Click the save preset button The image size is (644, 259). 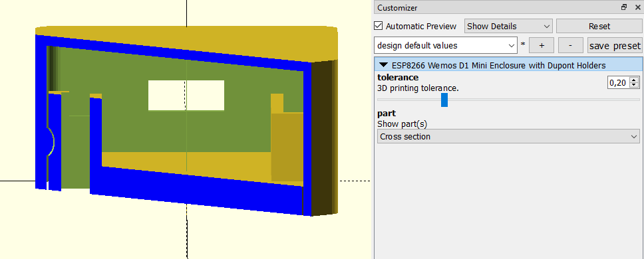(615, 45)
